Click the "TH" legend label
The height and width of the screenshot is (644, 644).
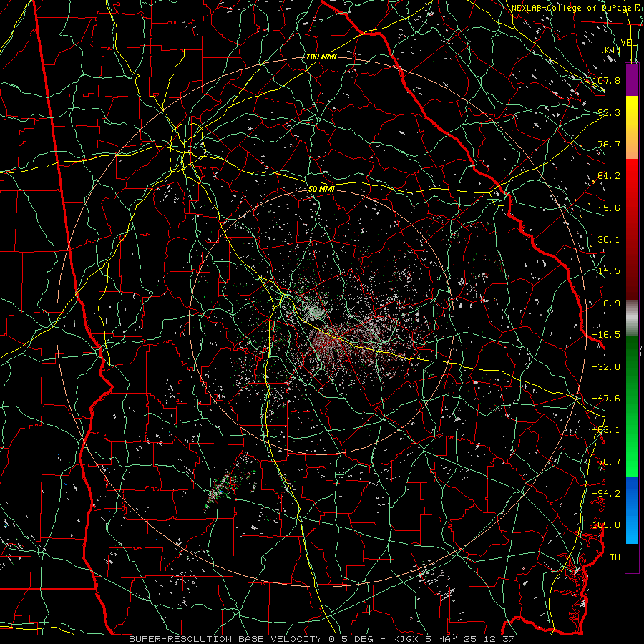click(x=615, y=557)
